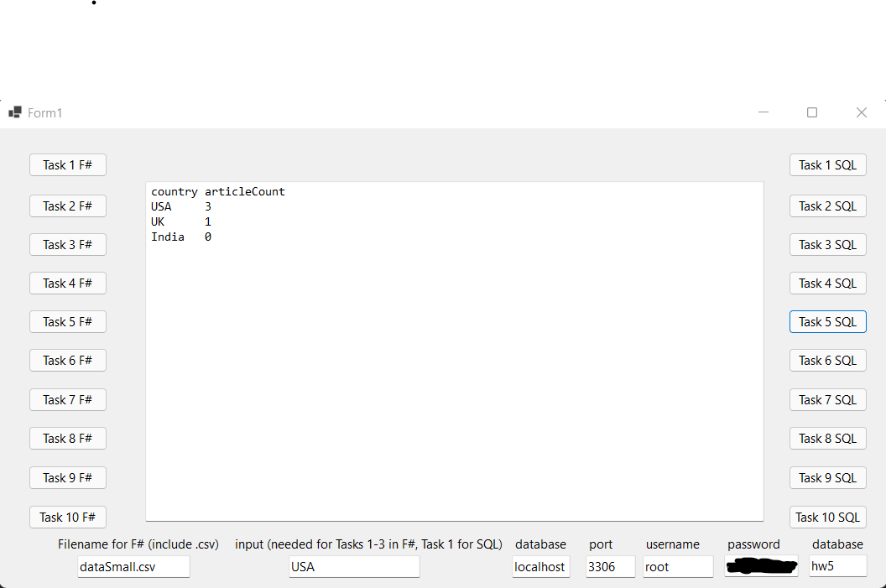Click the Task 1 F# button
Image resolution: width=886 pixels, height=588 pixels.
[x=68, y=164]
